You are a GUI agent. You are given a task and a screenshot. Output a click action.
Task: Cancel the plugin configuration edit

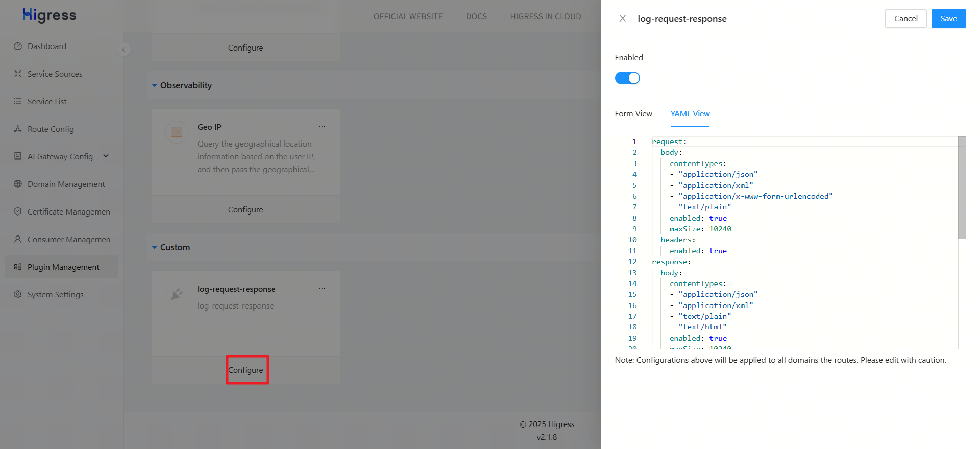point(905,18)
